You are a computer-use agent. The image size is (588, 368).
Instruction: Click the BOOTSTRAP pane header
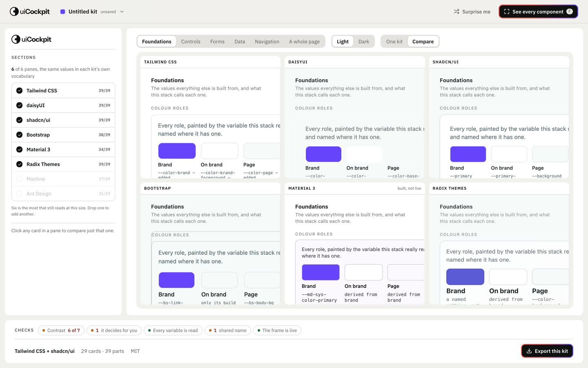[210, 188]
